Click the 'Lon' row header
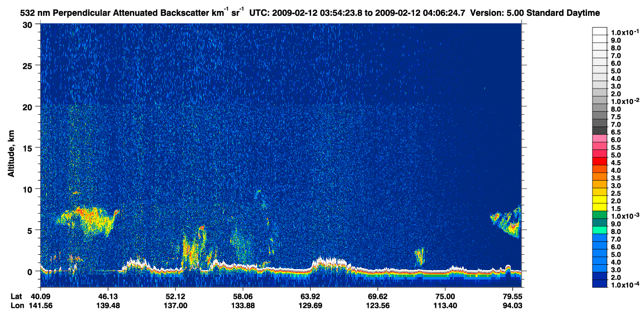Image resolution: width=644 pixels, height=330 pixels. (x=17, y=305)
